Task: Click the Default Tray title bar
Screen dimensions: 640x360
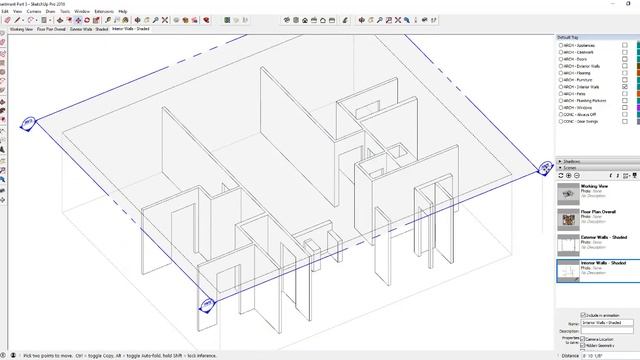Action: [598, 38]
